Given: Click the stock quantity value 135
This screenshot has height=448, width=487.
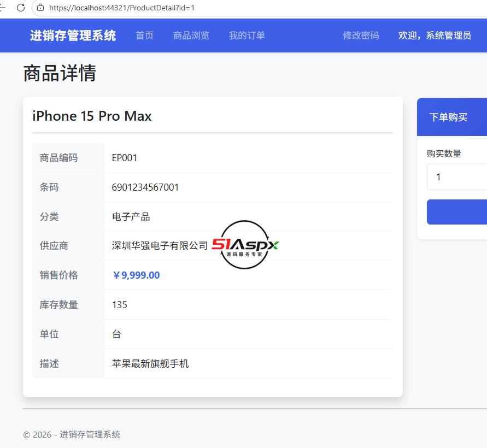Looking at the screenshot, I should click(120, 304).
